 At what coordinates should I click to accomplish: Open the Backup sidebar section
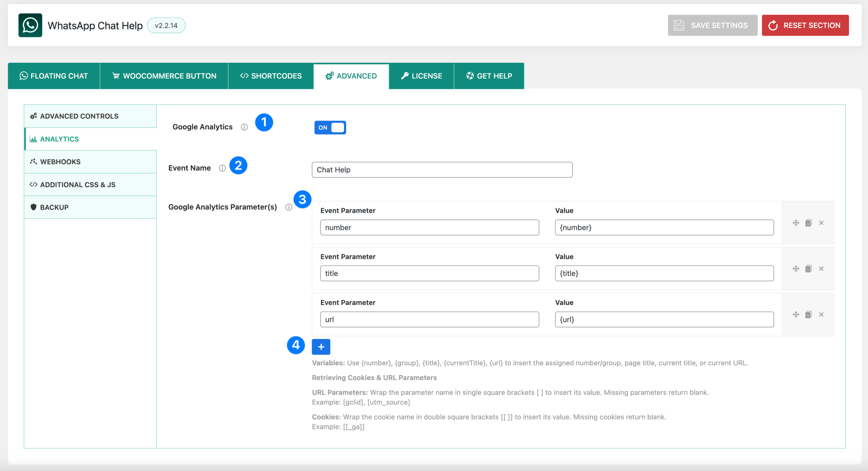pos(54,207)
